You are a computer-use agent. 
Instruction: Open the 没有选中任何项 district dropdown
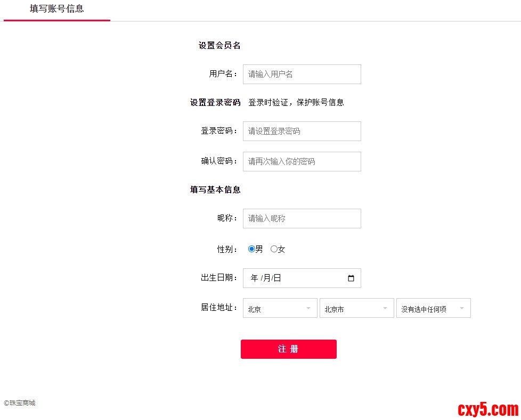point(433,308)
